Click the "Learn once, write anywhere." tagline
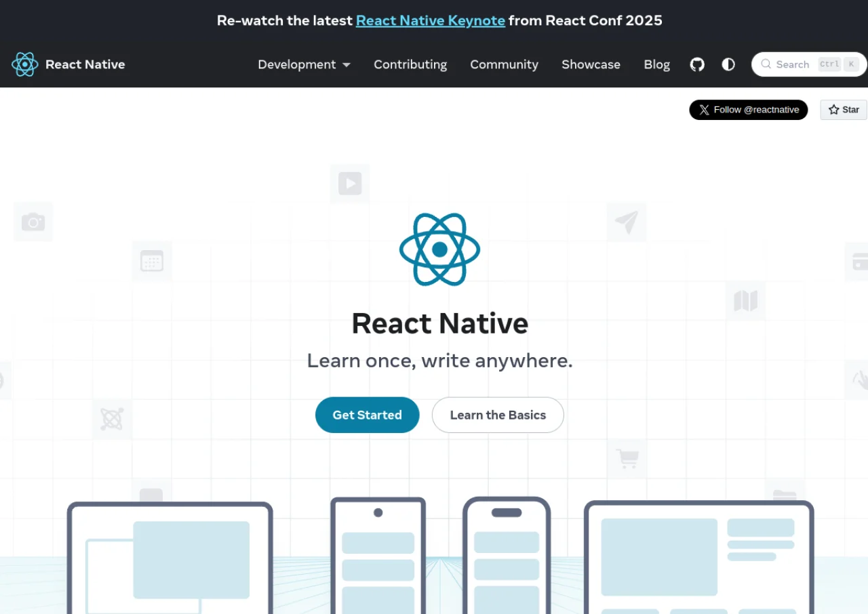Screen dimensions: 868x614 (x=439, y=361)
